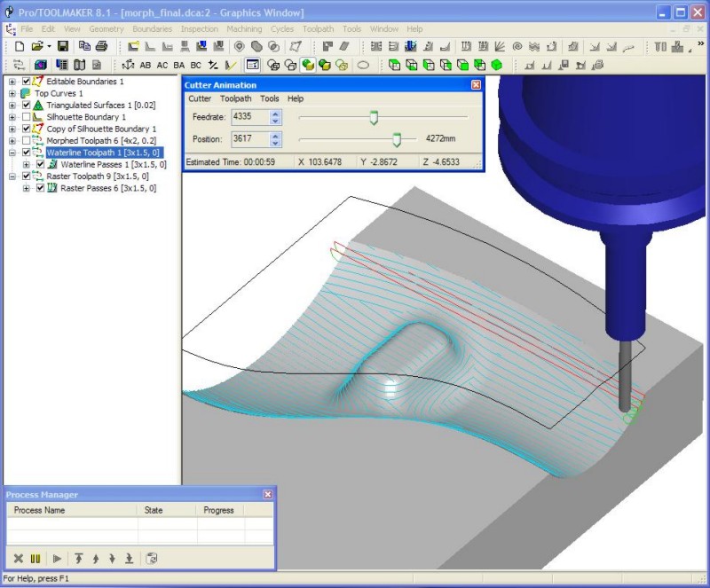Image resolution: width=710 pixels, height=588 pixels.
Task: Increase Feedrate with the up stepper arrow
Action: (275, 114)
